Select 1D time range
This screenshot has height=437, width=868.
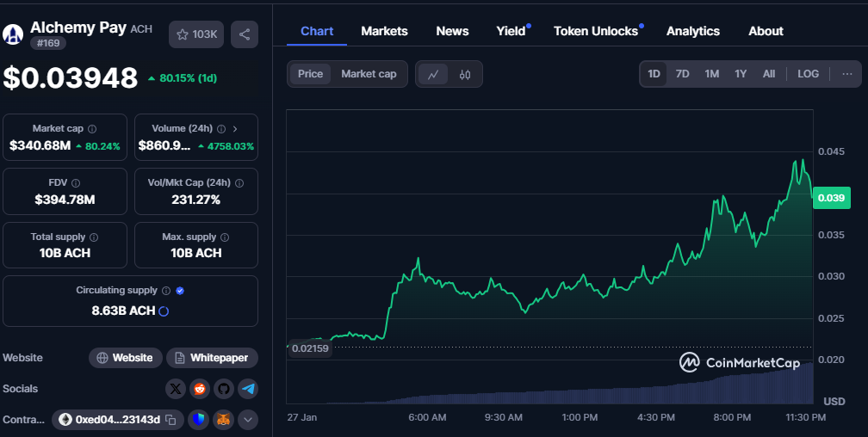[x=654, y=74]
